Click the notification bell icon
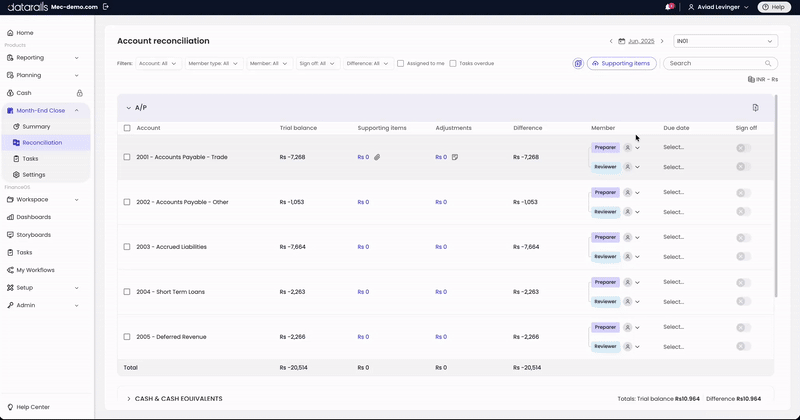This screenshot has height=420, width=800. click(x=669, y=7)
